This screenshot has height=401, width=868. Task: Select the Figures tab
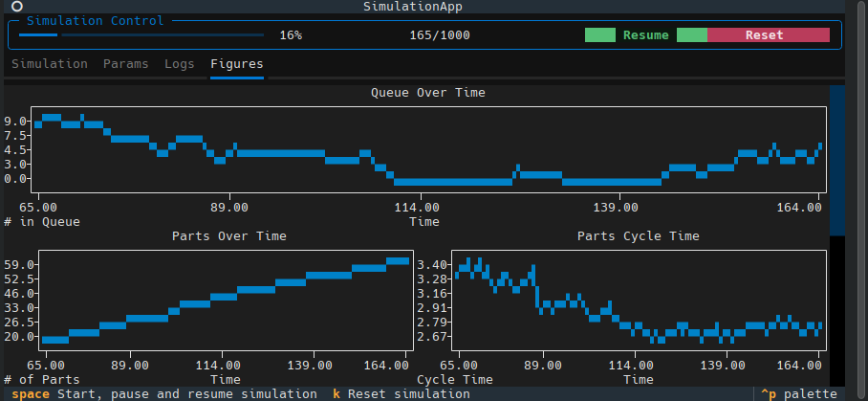point(236,64)
